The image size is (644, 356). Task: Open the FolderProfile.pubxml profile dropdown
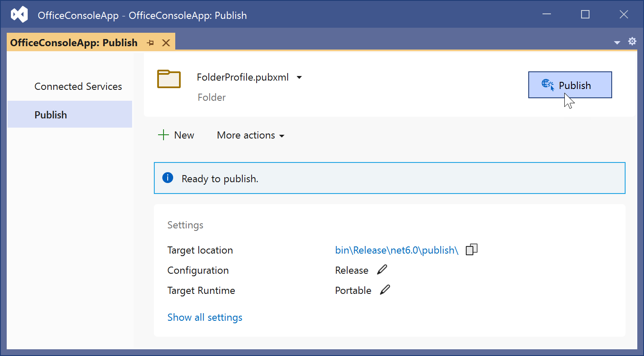[x=299, y=77]
